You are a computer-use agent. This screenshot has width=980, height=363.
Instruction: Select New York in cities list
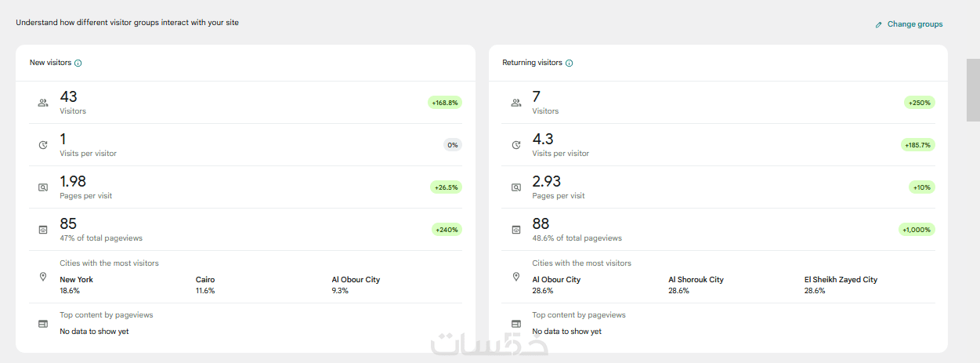coord(77,279)
